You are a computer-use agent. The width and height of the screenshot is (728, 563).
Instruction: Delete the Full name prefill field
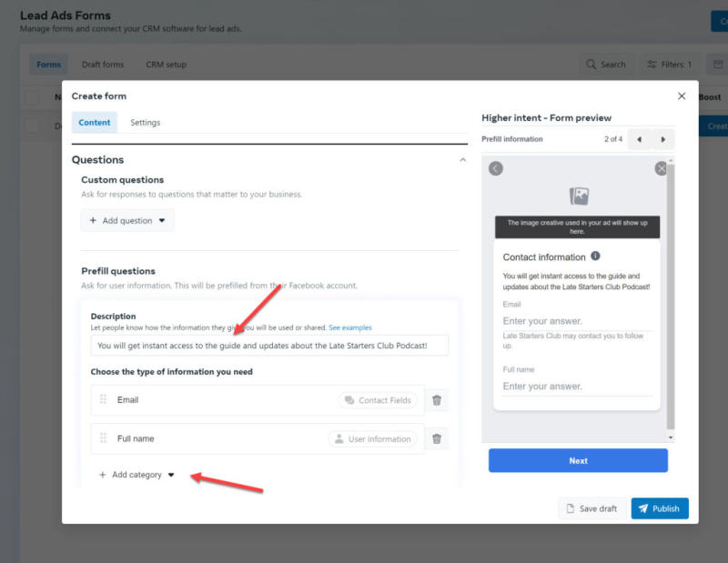(x=437, y=438)
